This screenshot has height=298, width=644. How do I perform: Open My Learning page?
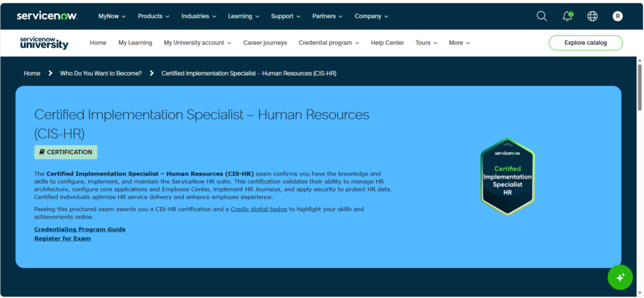click(135, 43)
